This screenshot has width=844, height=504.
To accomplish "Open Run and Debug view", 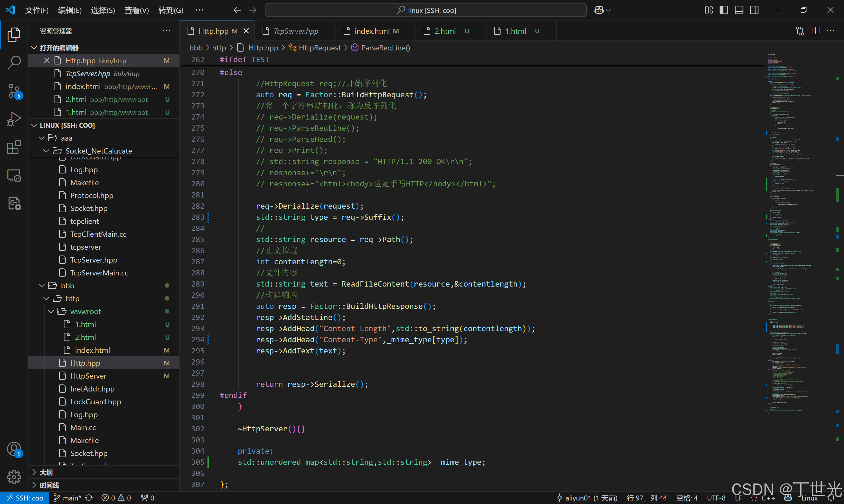I will pyautogui.click(x=14, y=119).
